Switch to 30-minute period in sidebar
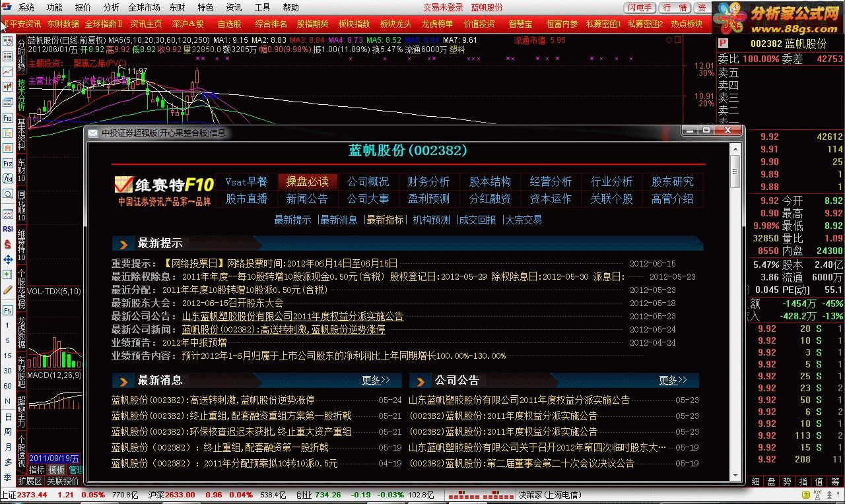Screen dimensions: 845x504 [x=8, y=371]
